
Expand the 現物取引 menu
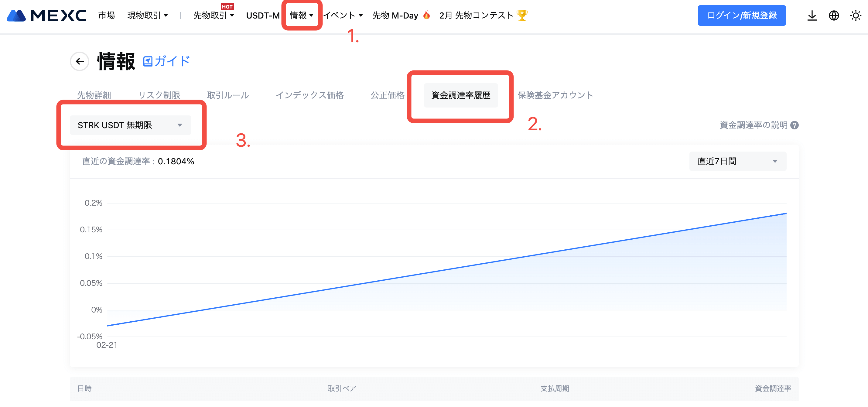pyautogui.click(x=147, y=15)
